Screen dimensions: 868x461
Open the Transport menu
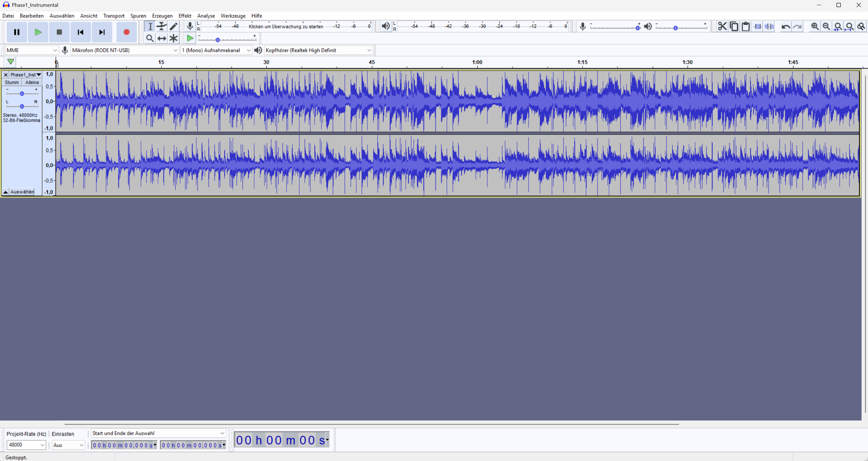[x=113, y=16]
